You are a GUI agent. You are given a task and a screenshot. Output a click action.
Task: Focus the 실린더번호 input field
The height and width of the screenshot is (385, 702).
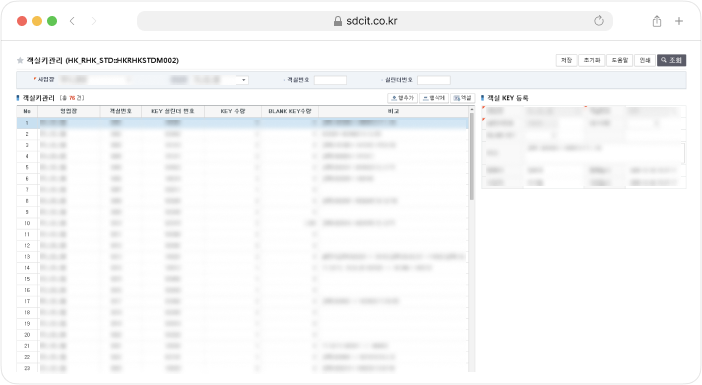point(433,80)
